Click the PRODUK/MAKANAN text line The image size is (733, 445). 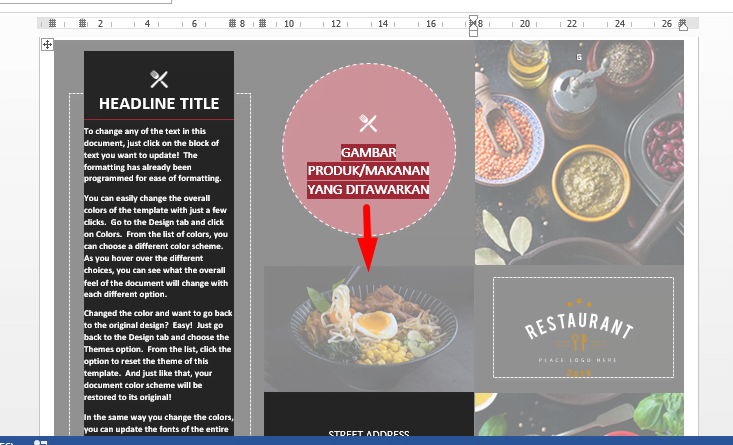(x=368, y=171)
